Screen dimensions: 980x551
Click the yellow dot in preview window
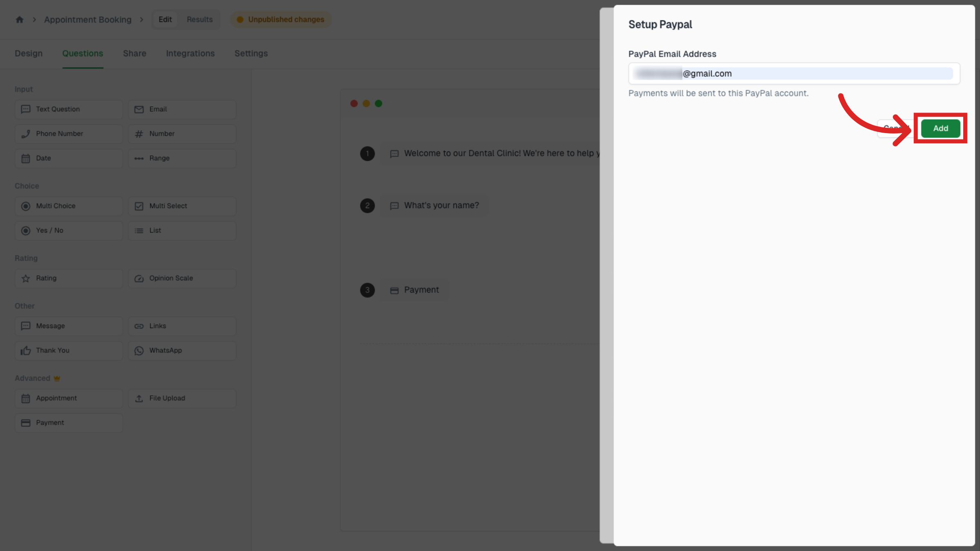pos(366,104)
